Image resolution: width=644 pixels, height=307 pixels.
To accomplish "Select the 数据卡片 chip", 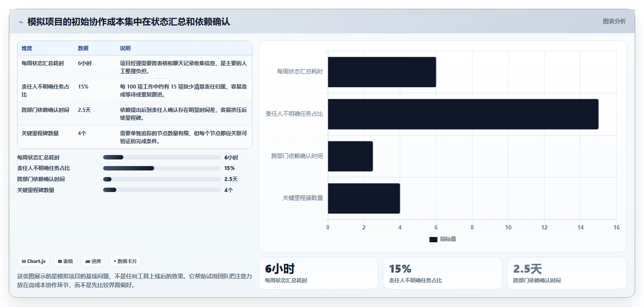I will [125, 261].
